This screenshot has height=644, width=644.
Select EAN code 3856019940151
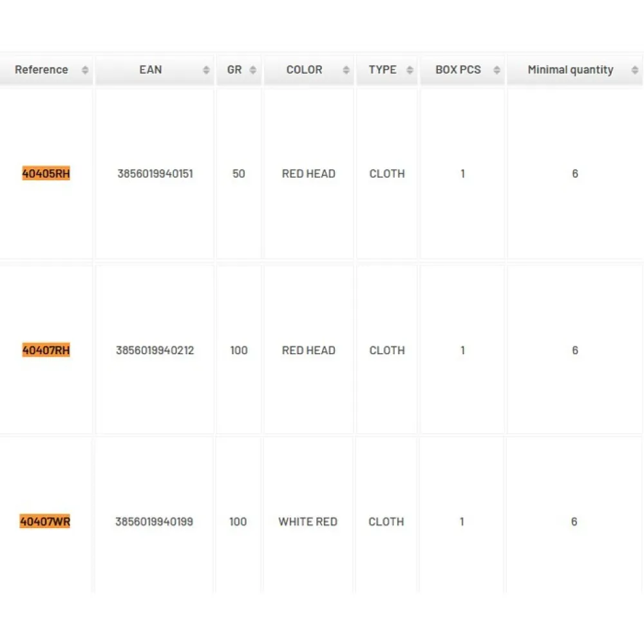click(x=155, y=174)
